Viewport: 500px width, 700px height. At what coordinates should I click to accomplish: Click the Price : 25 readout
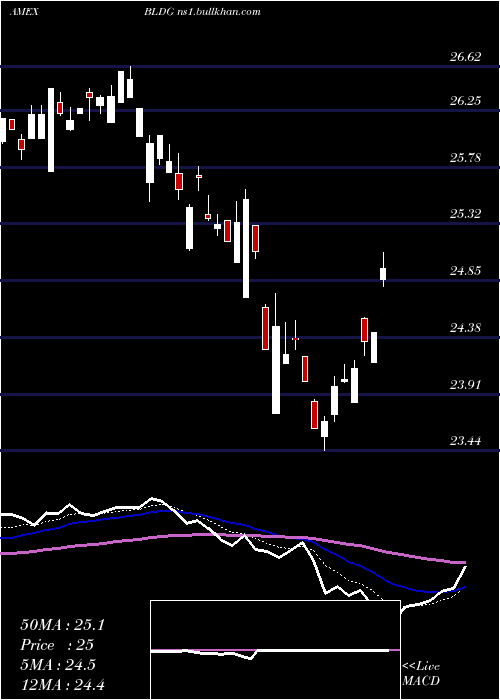pyautogui.click(x=57, y=645)
